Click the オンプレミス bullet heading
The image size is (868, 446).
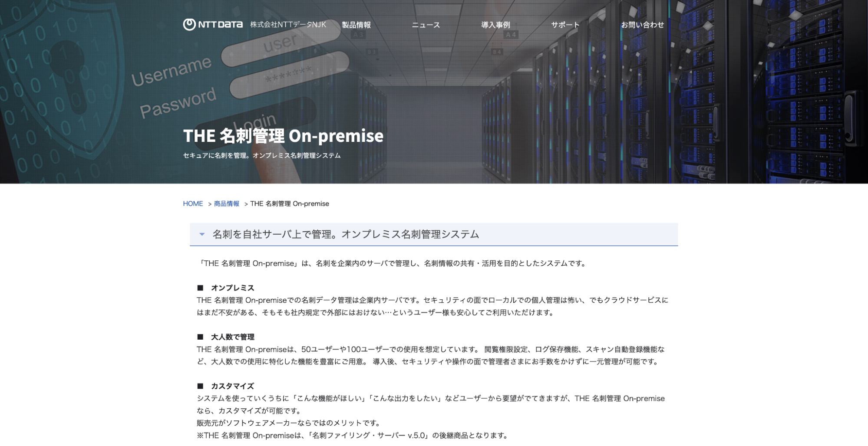(232, 288)
